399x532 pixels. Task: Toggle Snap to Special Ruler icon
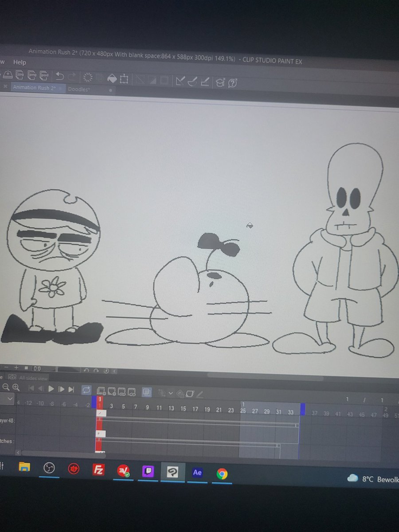(192, 81)
